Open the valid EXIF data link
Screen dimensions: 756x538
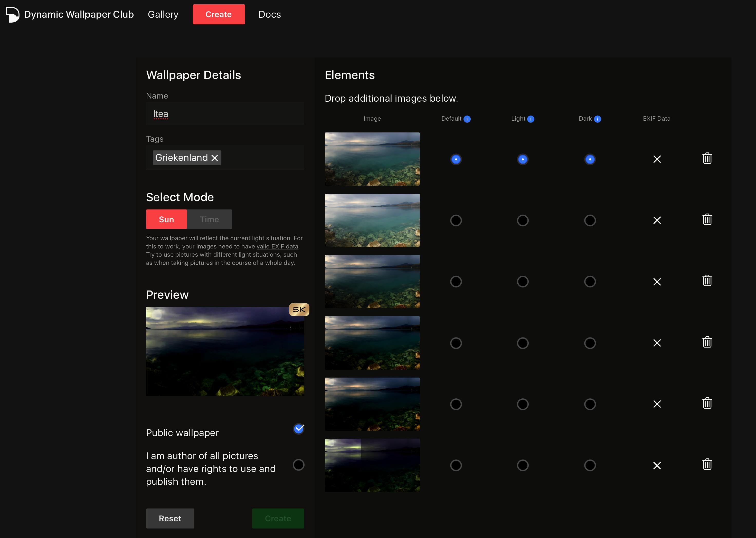coord(277,246)
